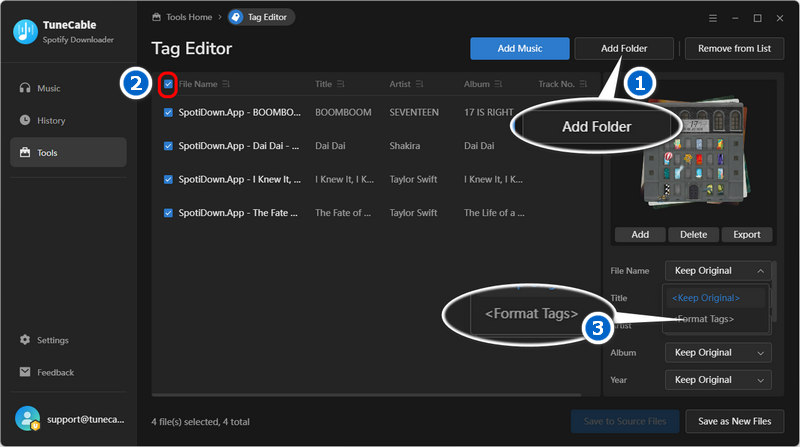
Task: Click Save as New Files
Action: click(x=734, y=421)
